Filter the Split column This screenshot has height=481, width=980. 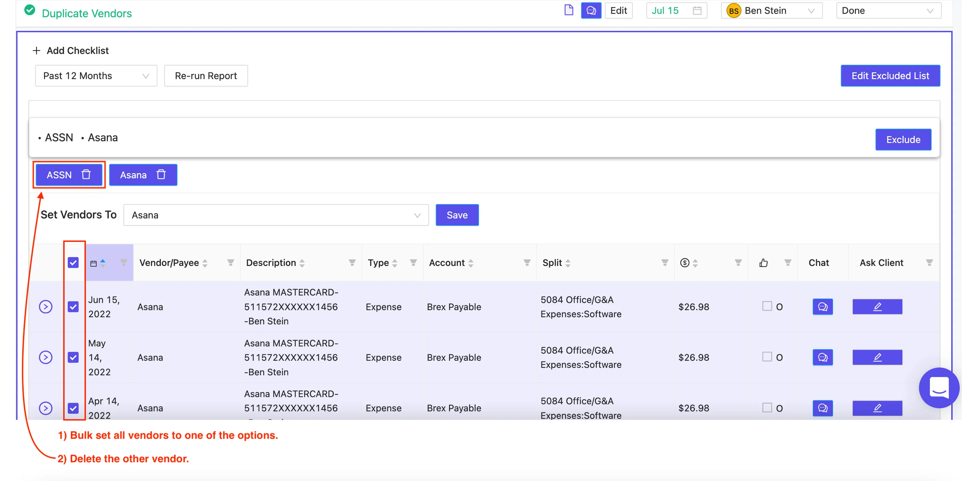(x=664, y=262)
